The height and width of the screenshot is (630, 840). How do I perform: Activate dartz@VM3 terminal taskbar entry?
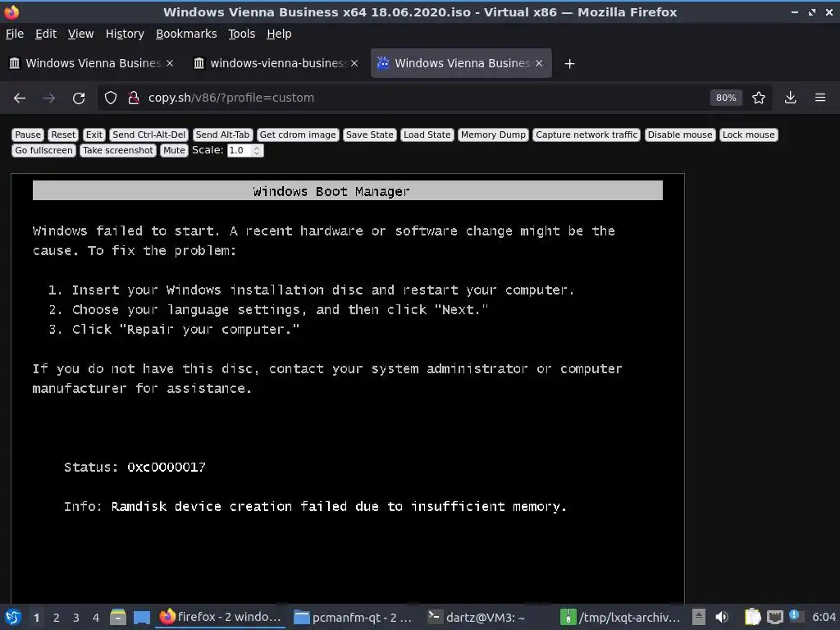tap(486, 617)
